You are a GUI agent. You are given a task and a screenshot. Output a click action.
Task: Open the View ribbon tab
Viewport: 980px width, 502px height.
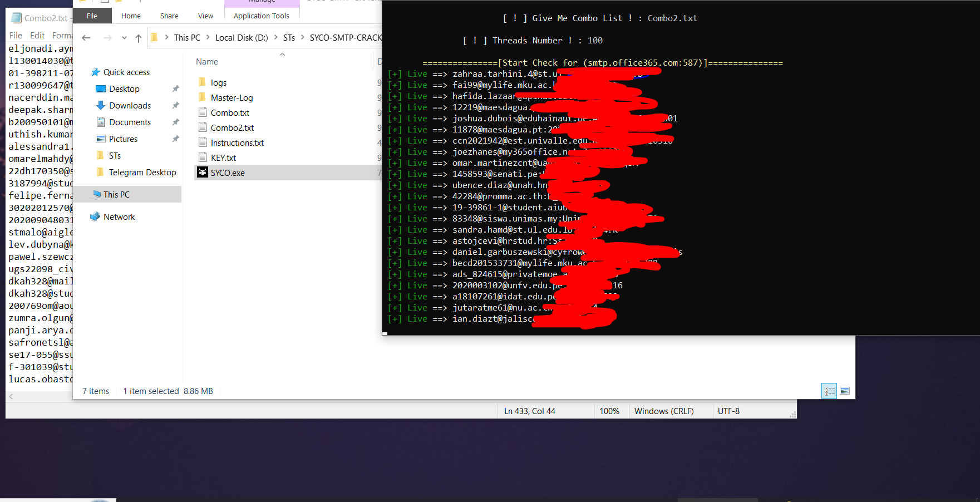click(205, 16)
